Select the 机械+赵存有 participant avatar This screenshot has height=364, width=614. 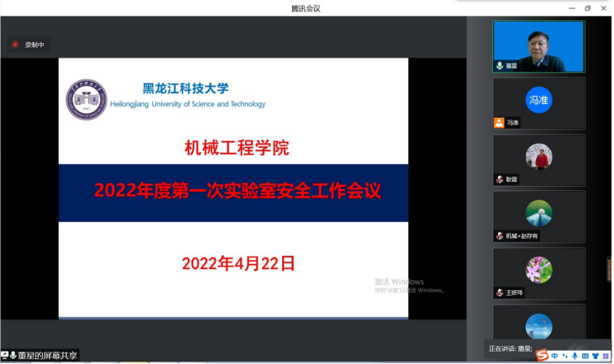(x=538, y=213)
